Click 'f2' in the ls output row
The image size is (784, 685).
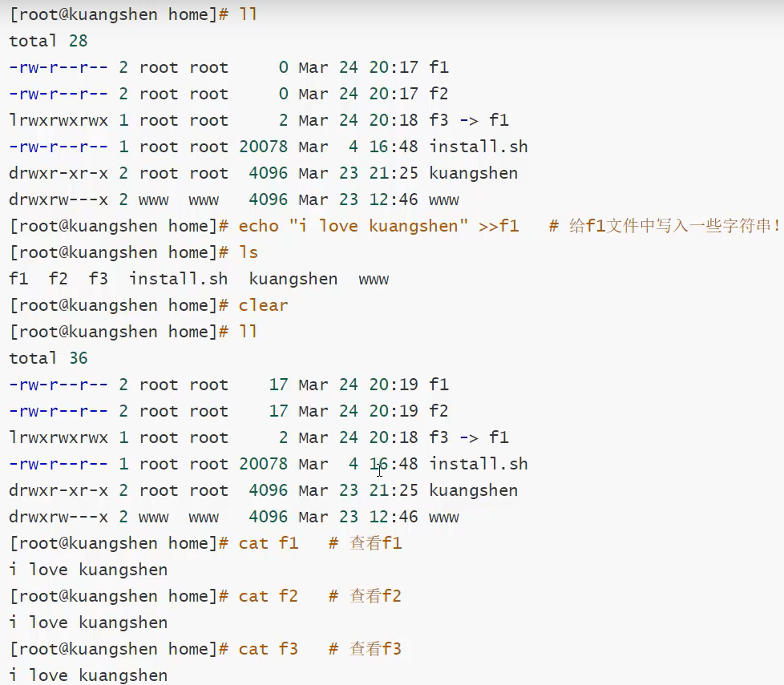[58, 279]
